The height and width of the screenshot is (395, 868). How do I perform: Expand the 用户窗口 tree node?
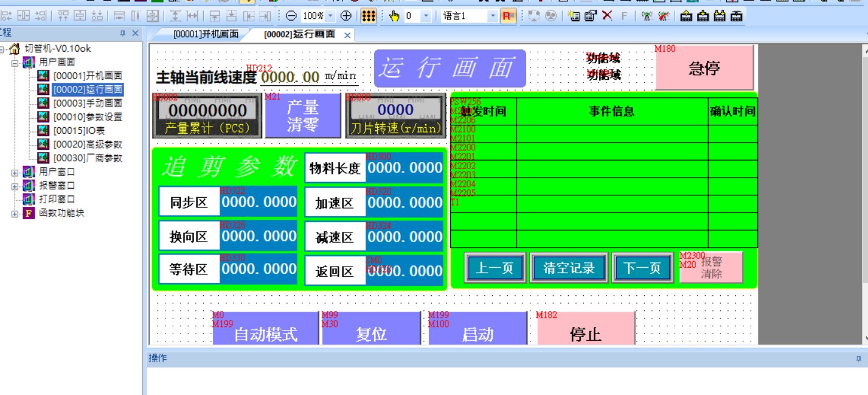pyautogui.click(x=15, y=172)
